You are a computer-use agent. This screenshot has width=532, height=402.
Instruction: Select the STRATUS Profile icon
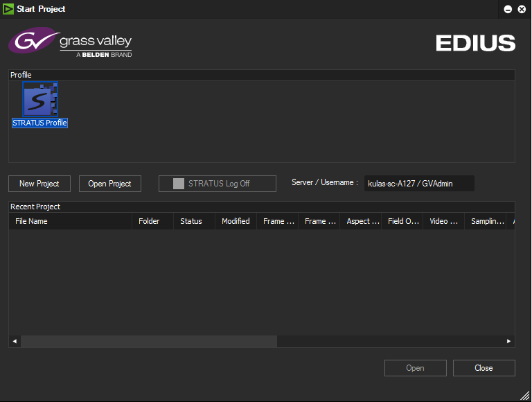click(40, 99)
